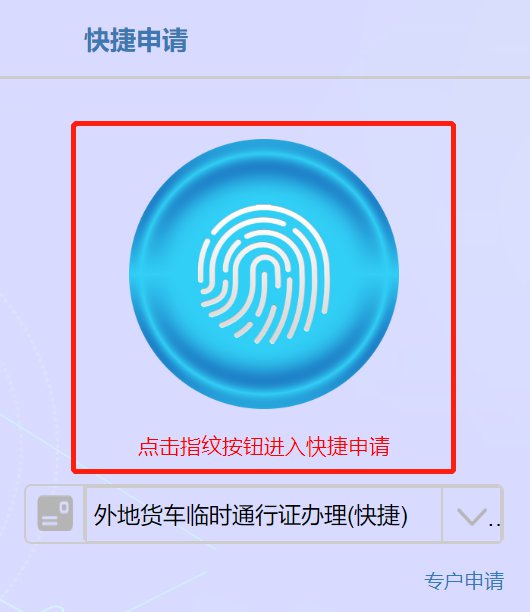The width and height of the screenshot is (530, 612).
Task: Click the ID card icon cell
Action: 55,514
